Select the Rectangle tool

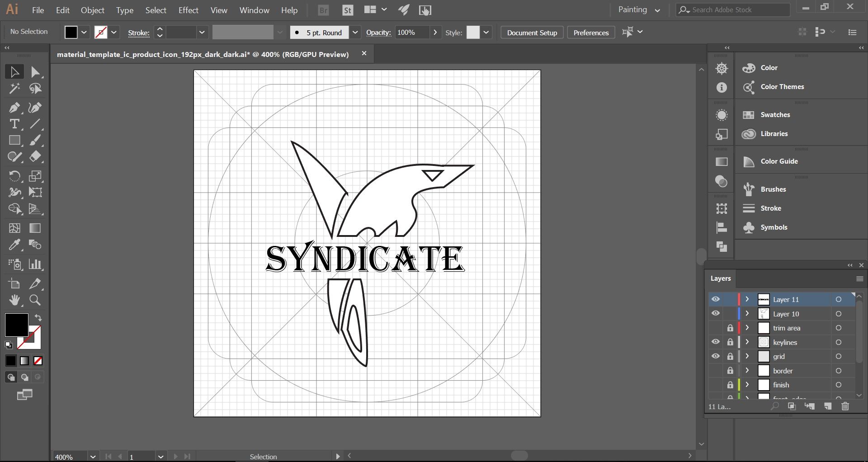point(14,141)
